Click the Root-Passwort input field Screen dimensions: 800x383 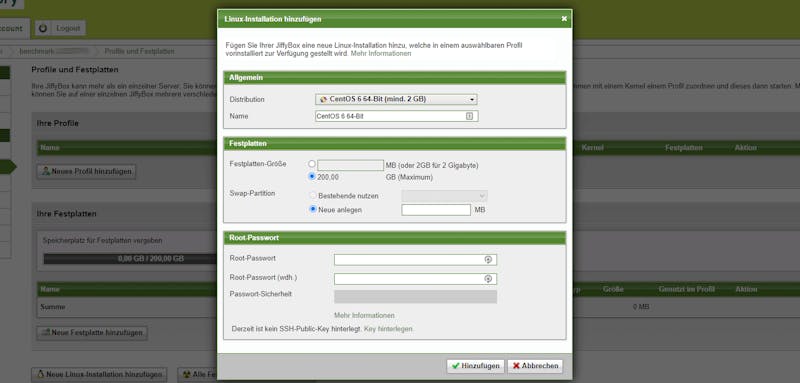(415, 260)
